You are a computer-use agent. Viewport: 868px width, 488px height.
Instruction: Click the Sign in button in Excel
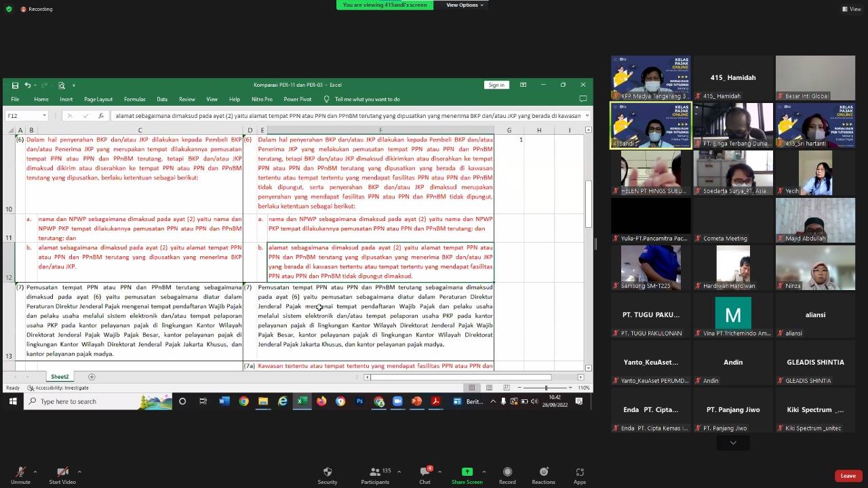click(x=496, y=85)
